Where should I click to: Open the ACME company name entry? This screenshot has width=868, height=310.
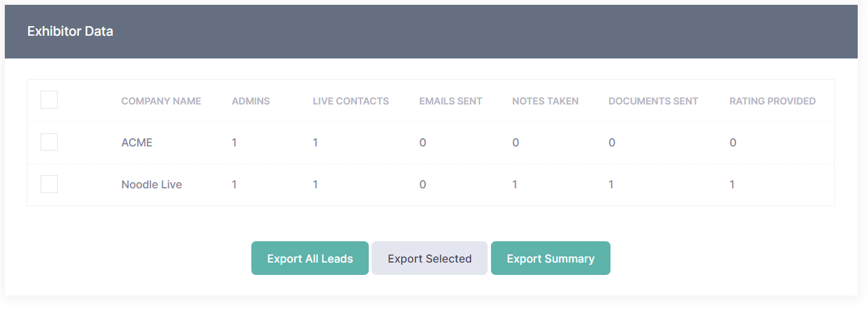[137, 143]
